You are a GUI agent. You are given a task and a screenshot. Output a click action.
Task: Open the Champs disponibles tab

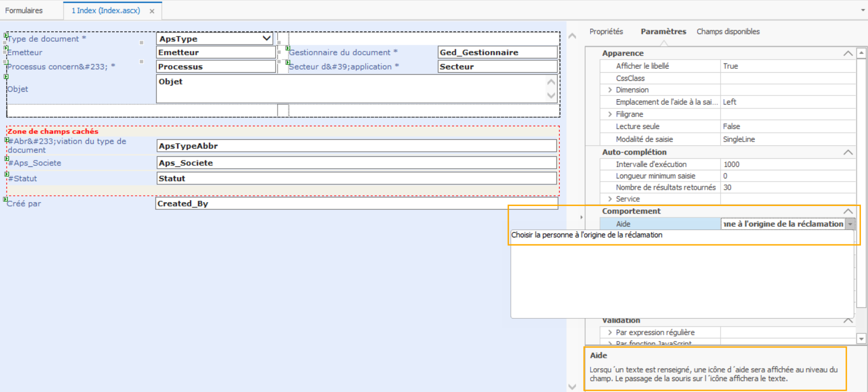click(728, 31)
